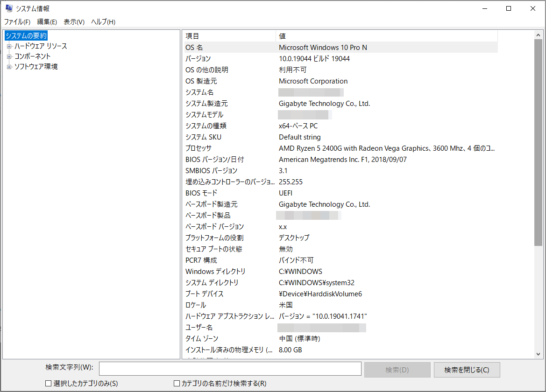
Task: Click the 8.00 GB memory value
Action: 291,350
